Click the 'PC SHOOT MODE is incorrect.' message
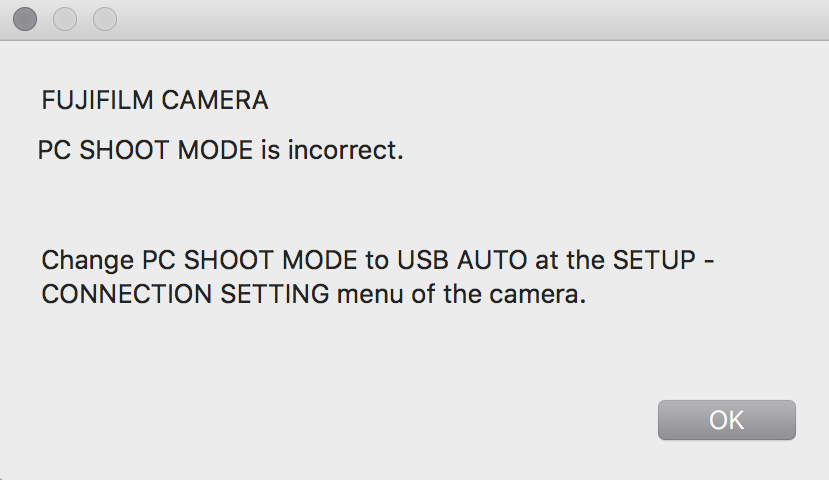Image resolution: width=829 pixels, height=480 pixels. (220, 151)
